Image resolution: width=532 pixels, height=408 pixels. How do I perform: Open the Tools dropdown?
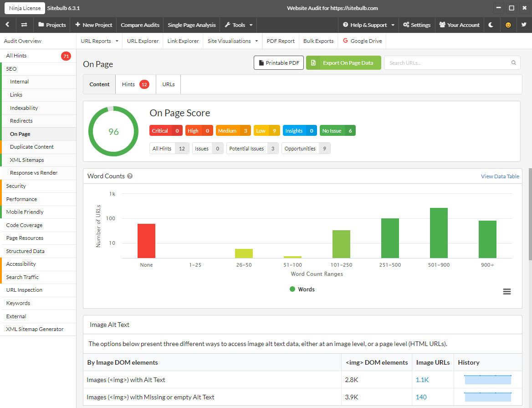point(238,25)
